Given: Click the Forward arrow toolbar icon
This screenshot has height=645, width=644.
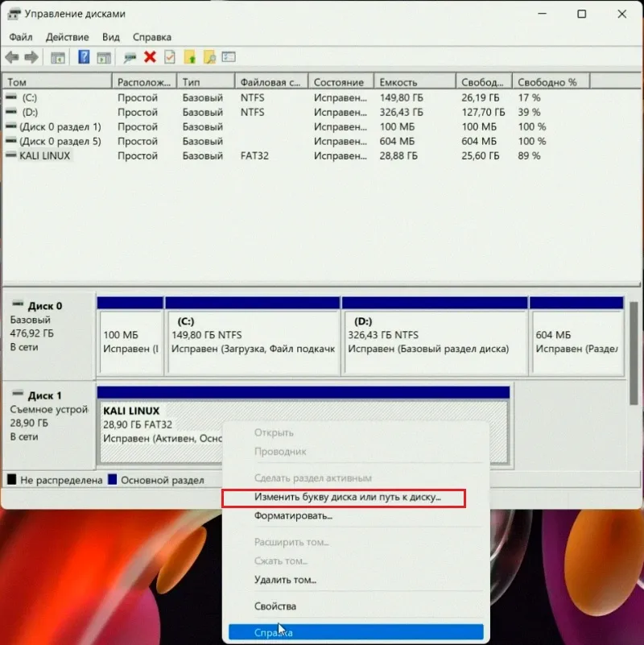Looking at the screenshot, I should 31,57.
